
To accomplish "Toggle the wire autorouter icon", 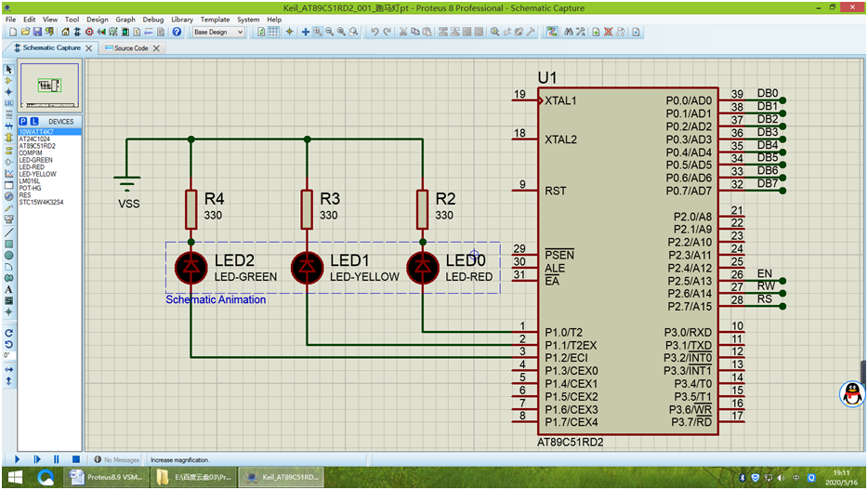I will (552, 33).
